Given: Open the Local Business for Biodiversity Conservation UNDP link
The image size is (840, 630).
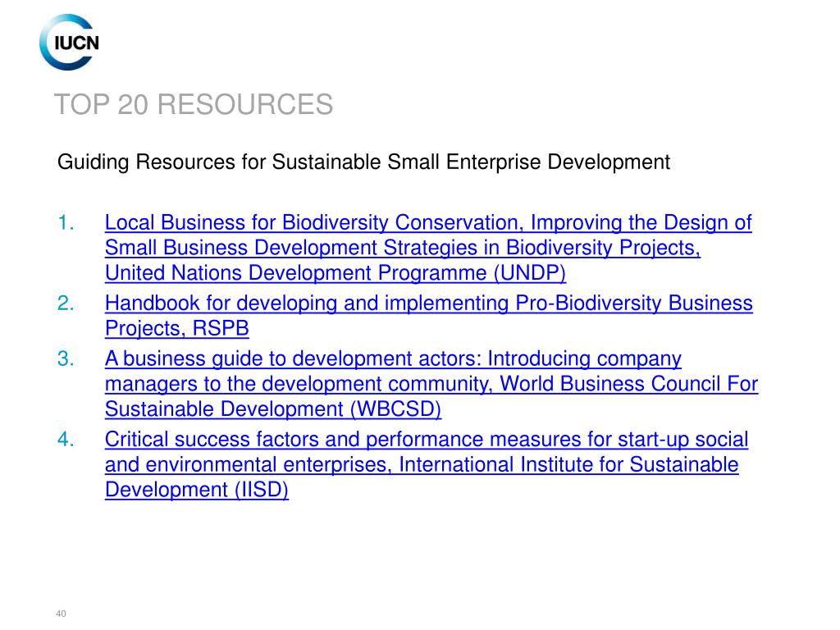Looking at the screenshot, I should tap(428, 248).
